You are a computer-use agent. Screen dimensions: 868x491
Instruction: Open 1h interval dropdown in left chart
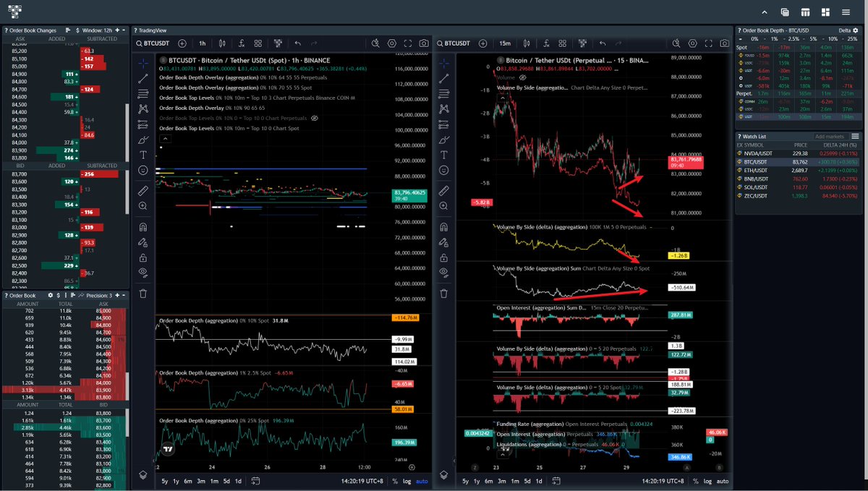click(x=203, y=43)
